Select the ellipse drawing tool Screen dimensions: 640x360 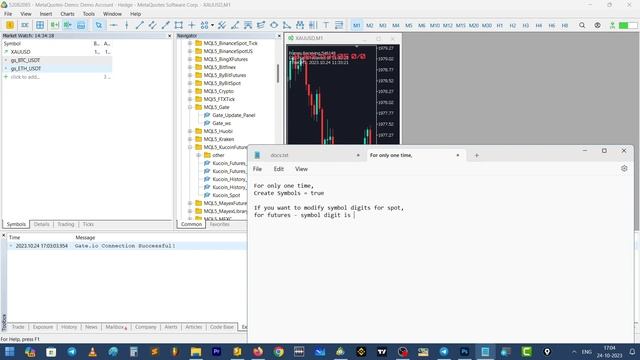[274, 25]
